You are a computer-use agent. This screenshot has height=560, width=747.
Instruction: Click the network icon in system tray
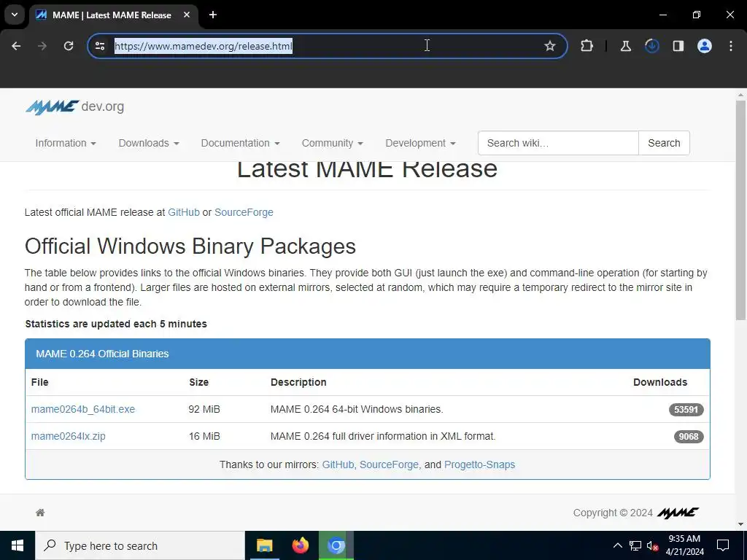click(x=635, y=545)
